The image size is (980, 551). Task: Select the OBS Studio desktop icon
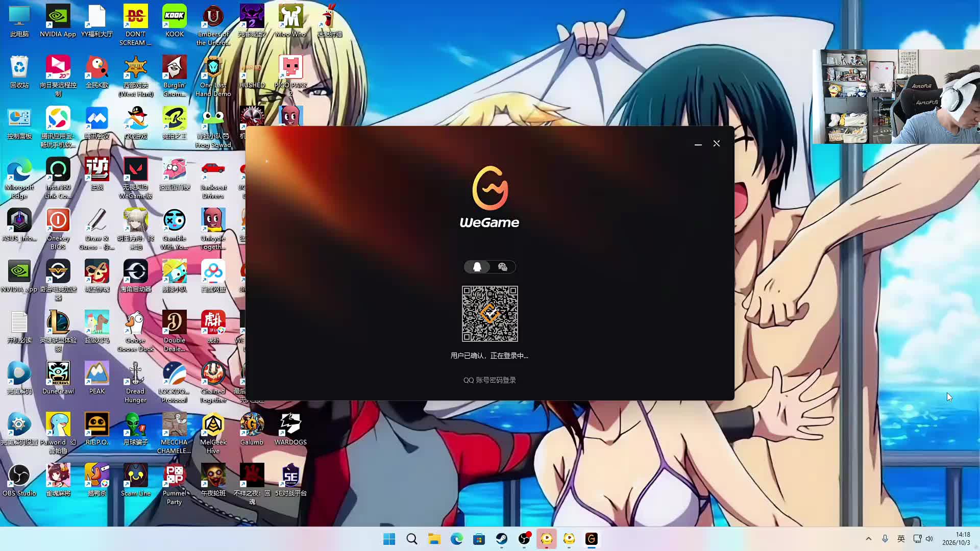[19, 481]
